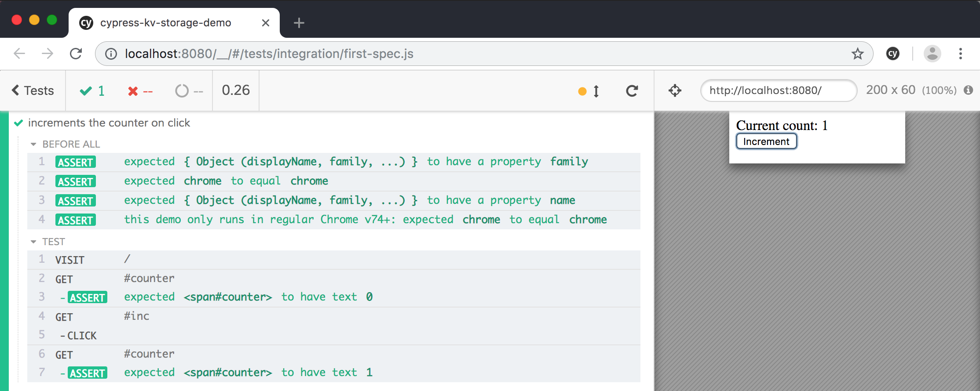Click the site information icon in address bar
This screenshot has height=391, width=980.
(111, 54)
